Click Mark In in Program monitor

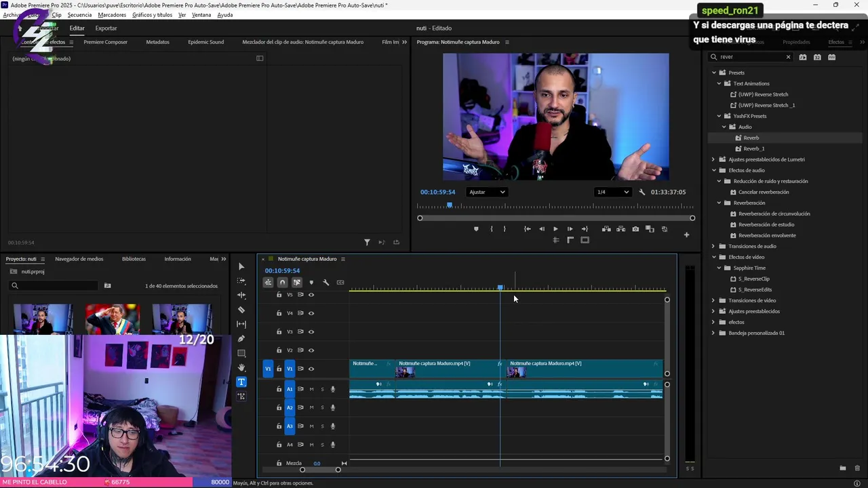coord(492,229)
